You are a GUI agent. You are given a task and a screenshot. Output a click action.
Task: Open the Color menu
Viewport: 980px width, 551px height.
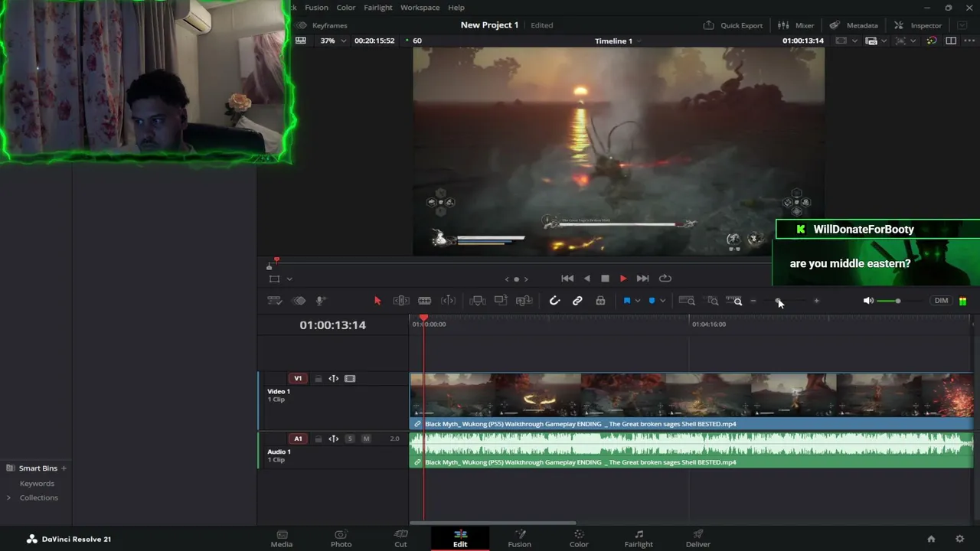pos(346,8)
